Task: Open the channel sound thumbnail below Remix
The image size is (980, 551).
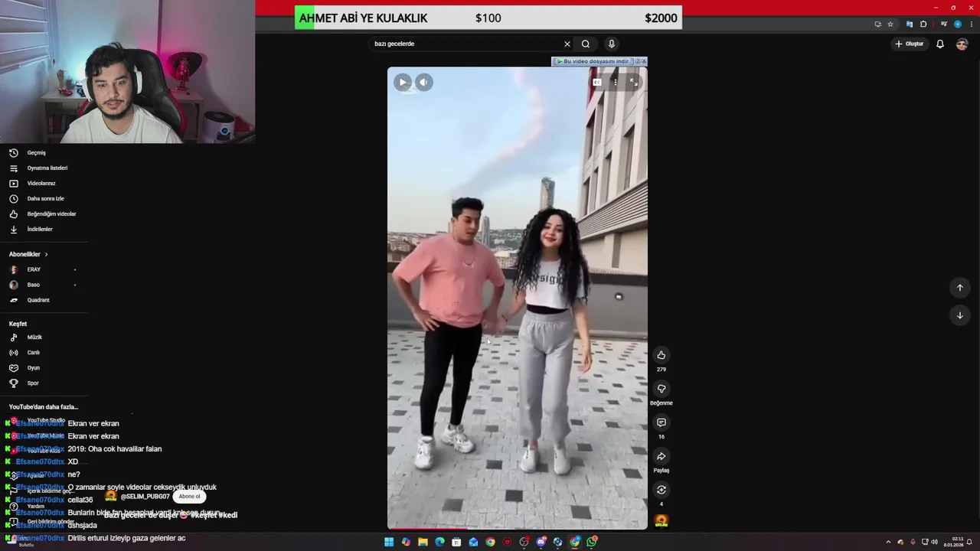Action: (661, 521)
